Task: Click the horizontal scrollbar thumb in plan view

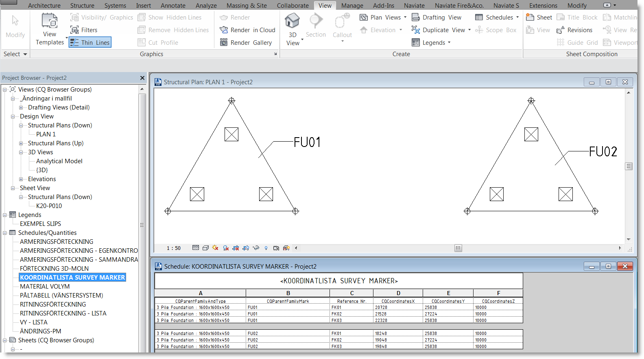Action: [x=458, y=248]
